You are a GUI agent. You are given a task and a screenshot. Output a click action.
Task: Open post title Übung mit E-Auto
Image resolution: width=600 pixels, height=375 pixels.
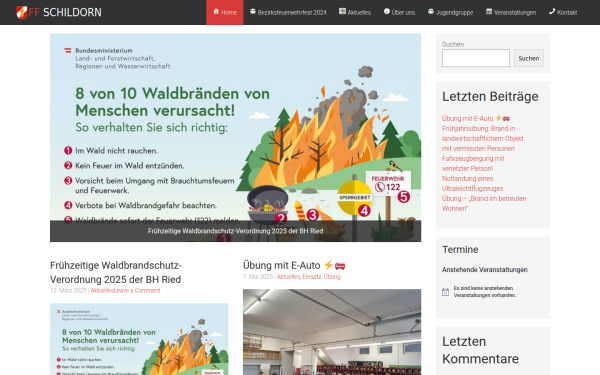pos(294,265)
